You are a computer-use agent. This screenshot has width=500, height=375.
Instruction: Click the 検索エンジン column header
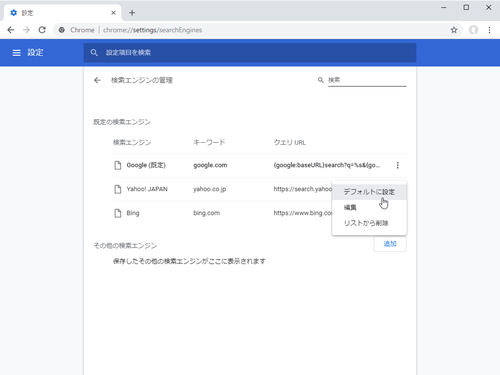[132, 142]
